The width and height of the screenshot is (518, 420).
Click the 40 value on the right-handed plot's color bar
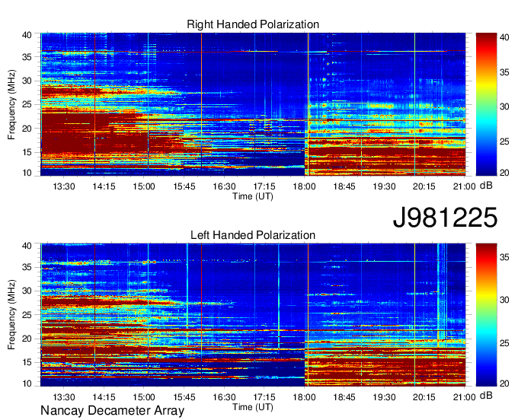(504, 37)
